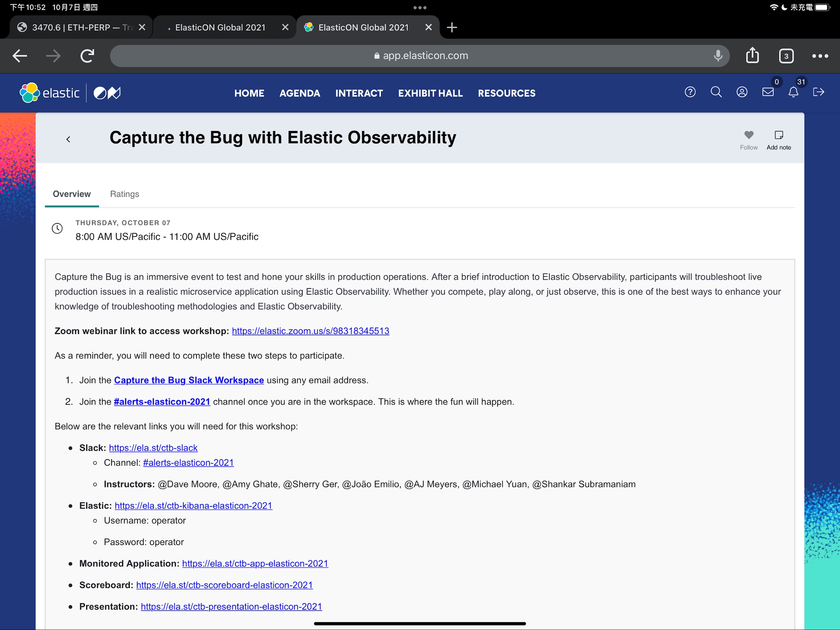Viewport: 840px width, 630px height.
Task: Open browser three-dot more menu
Action: tap(820, 56)
